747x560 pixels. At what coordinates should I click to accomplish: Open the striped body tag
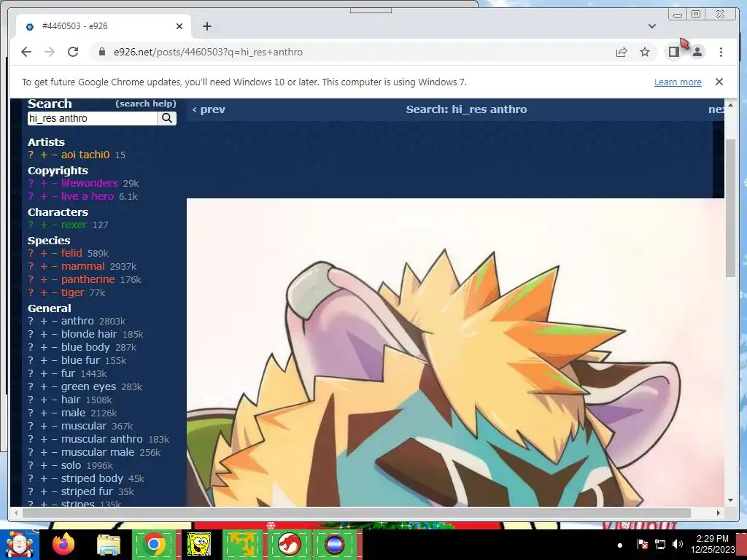coord(92,478)
